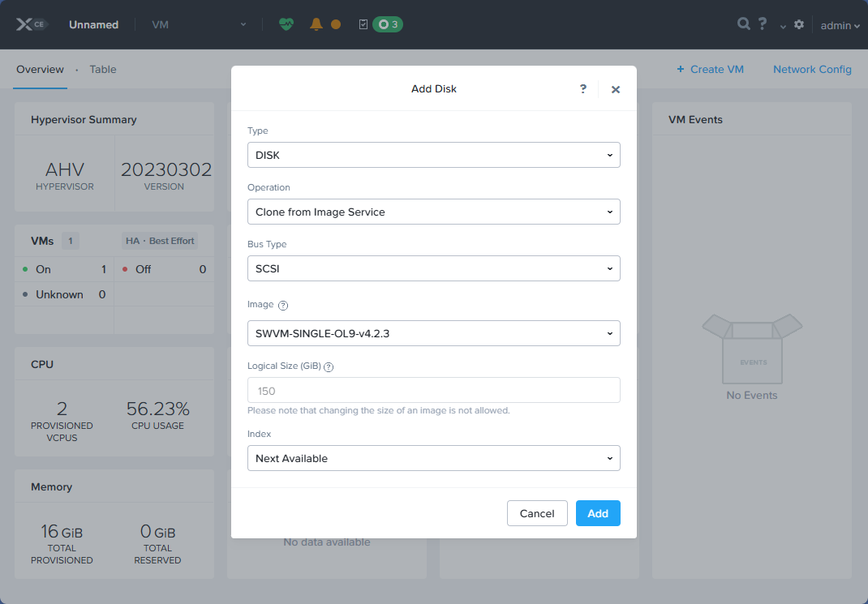The image size is (868, 604).
Task: Click the Add button to attach disk
Action: 598,513
